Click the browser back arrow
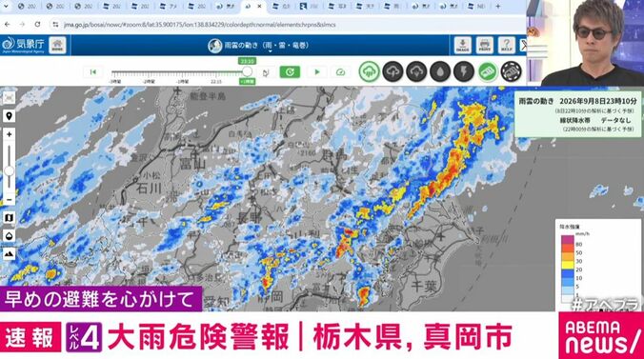 [8, 25]
